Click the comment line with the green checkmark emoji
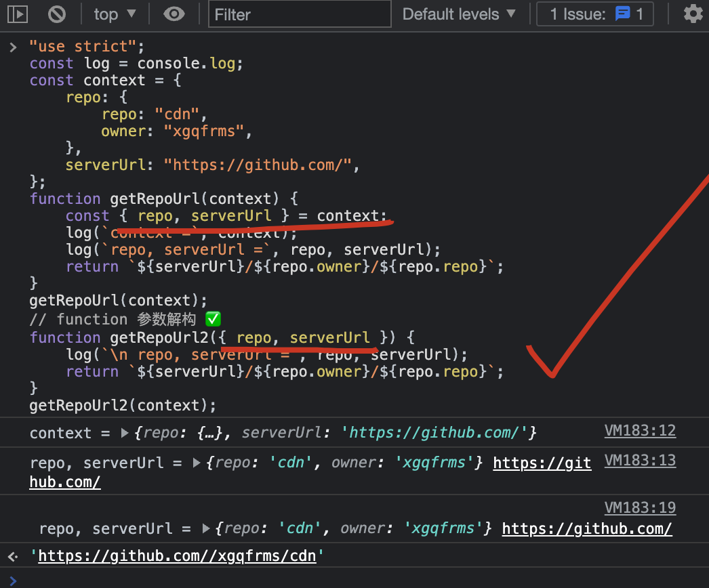This screenshot has height=588, width=709. (125, 320)
